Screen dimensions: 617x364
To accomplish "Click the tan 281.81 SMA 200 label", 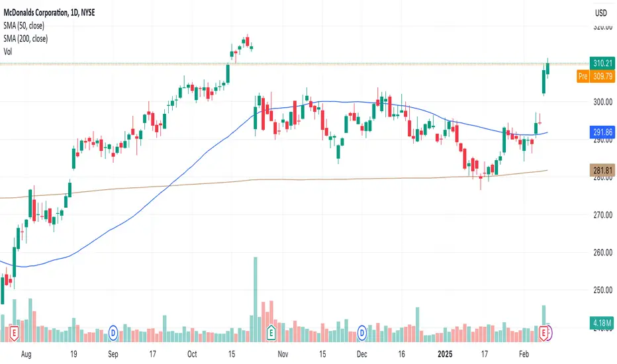I will click(602, 170).
